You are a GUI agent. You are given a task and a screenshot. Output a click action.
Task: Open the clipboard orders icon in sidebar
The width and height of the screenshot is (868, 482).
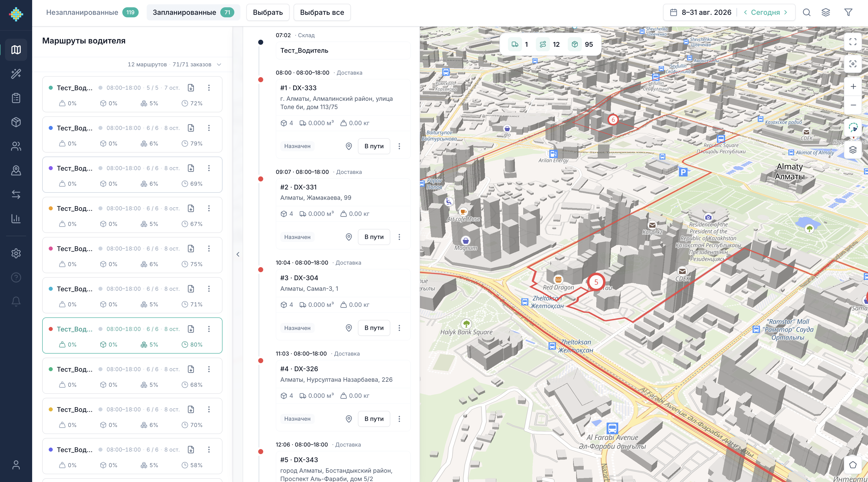pos(16,98)
